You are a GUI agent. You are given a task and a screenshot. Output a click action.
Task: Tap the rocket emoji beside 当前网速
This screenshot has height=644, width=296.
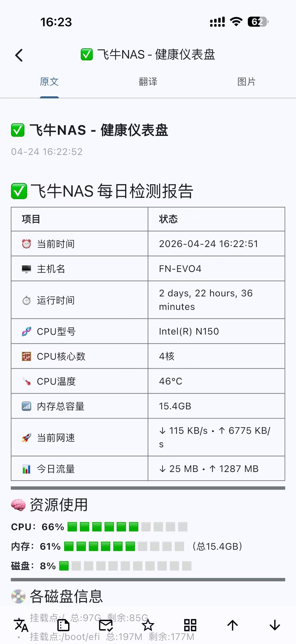coord(26,437)
